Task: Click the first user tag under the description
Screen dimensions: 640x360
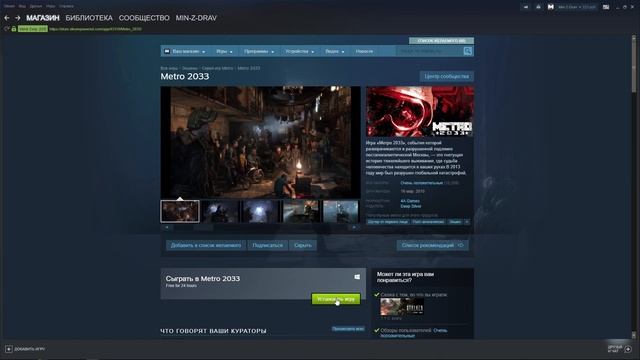Action: 388,222
